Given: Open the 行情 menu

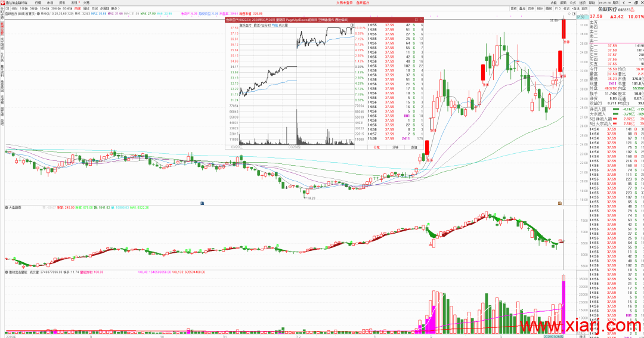Looking at the screenshot, I should pos(38,2).
